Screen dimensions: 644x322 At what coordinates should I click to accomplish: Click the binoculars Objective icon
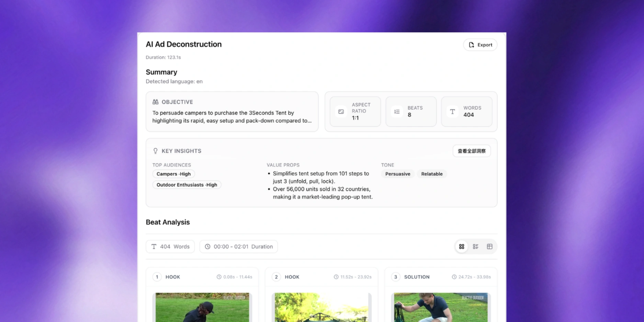[x=156, y=102]
